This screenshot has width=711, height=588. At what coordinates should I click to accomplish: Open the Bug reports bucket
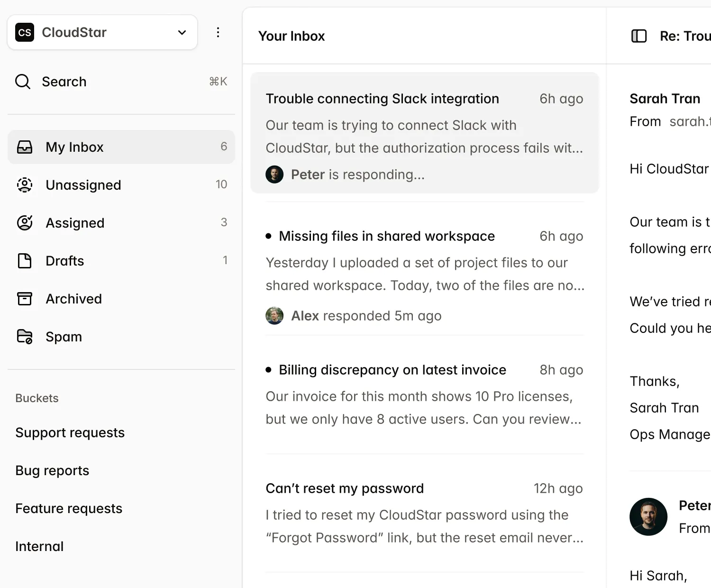coord(52,470)
